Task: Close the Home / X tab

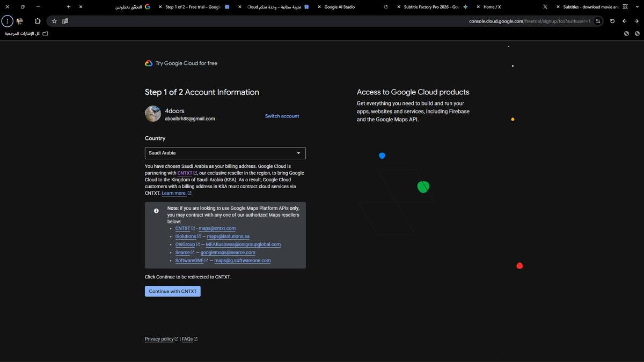Action: click(478, 7)
